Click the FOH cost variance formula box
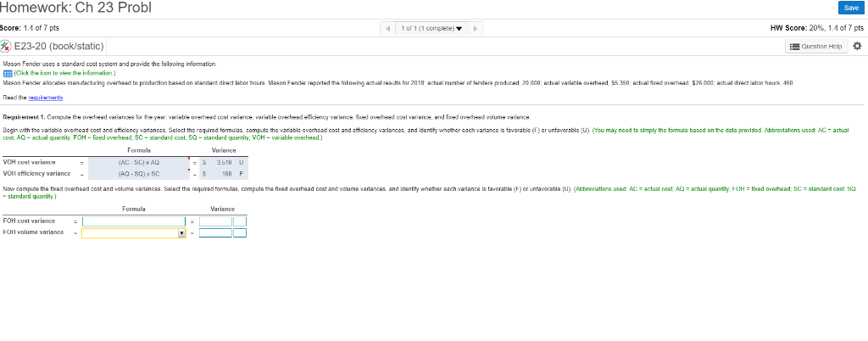Viewport: 868px width, 341px height. tap(134, 221)
